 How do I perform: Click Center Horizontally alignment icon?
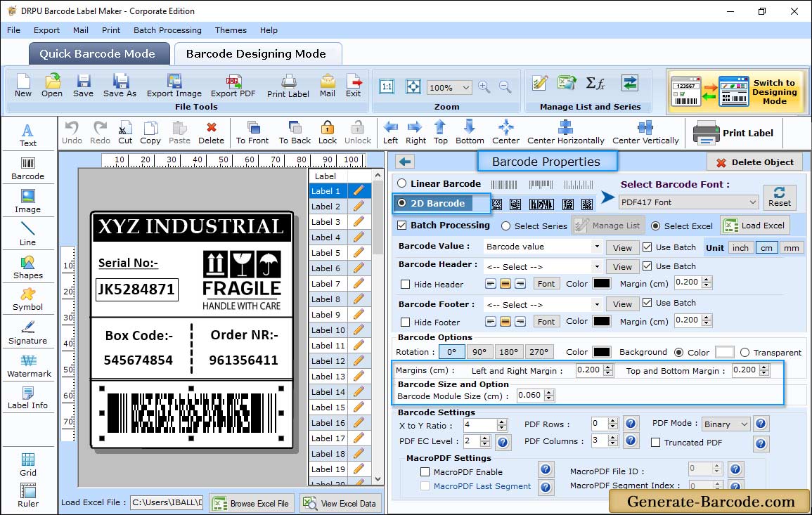click(x=565, y=133)
